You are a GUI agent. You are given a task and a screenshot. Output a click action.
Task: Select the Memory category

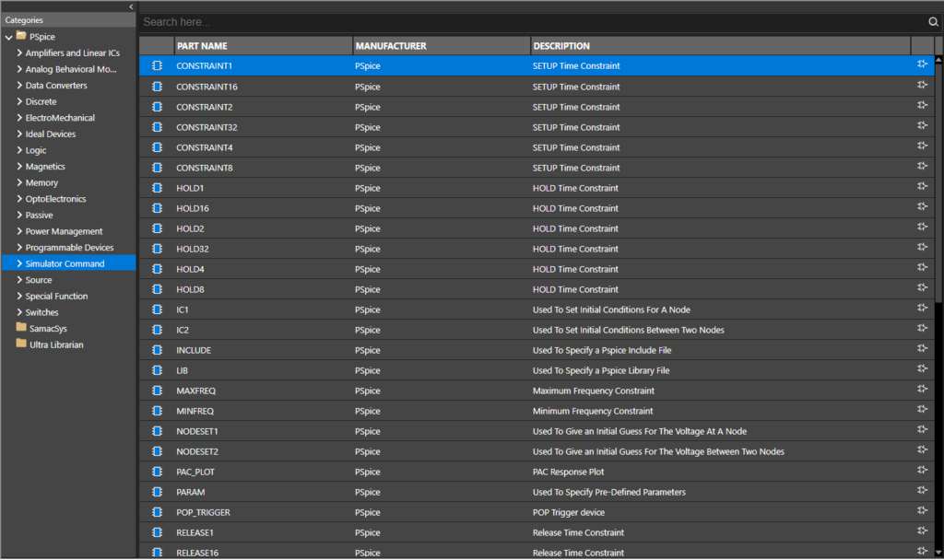click(41, 183)
